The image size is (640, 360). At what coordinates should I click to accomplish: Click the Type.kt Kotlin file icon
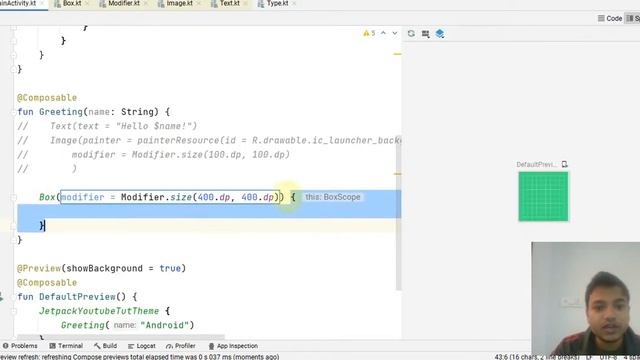pos(261,4)
